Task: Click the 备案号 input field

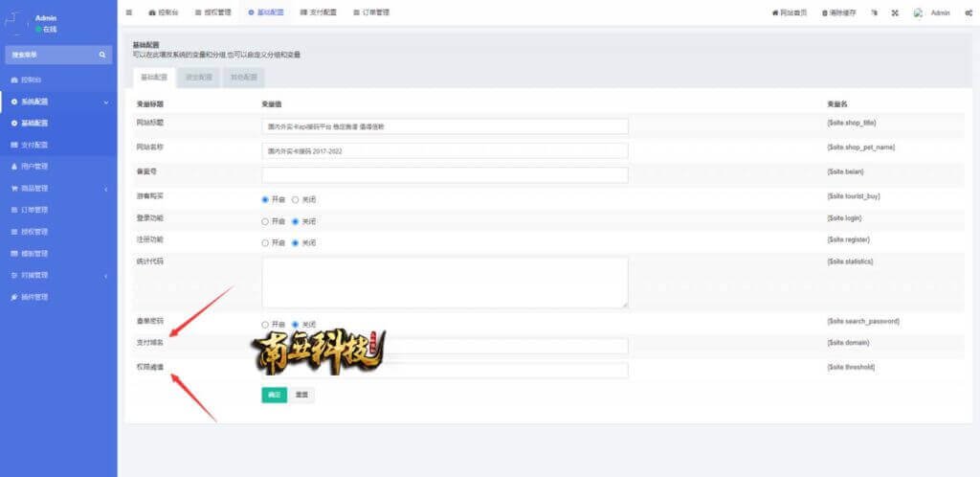Action: 444,175
